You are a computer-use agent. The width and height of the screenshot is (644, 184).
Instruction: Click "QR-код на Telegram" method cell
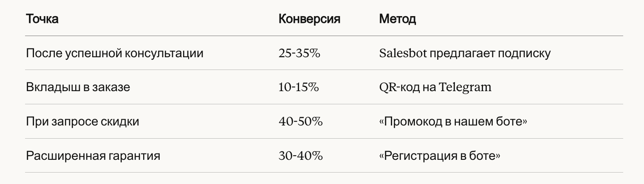435,87
